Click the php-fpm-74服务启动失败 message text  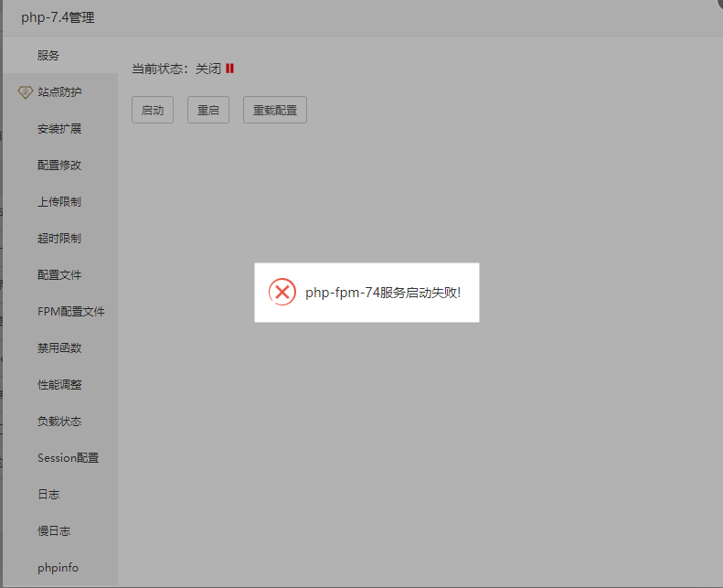pyautogui.click(x=383, y=293)
